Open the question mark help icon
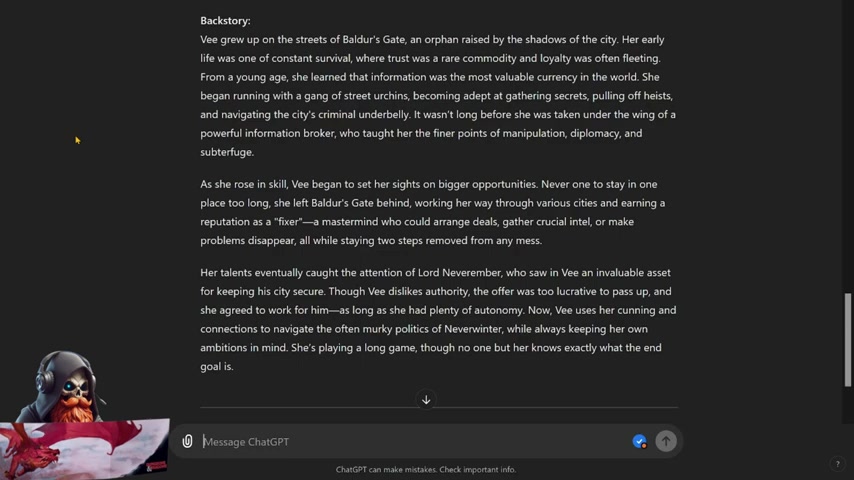 click(x=838, y=464)
